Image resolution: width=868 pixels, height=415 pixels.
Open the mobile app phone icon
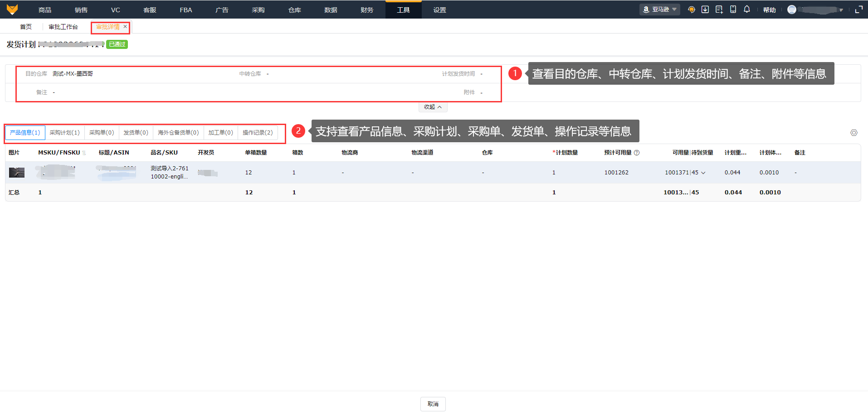coord(733,10)
